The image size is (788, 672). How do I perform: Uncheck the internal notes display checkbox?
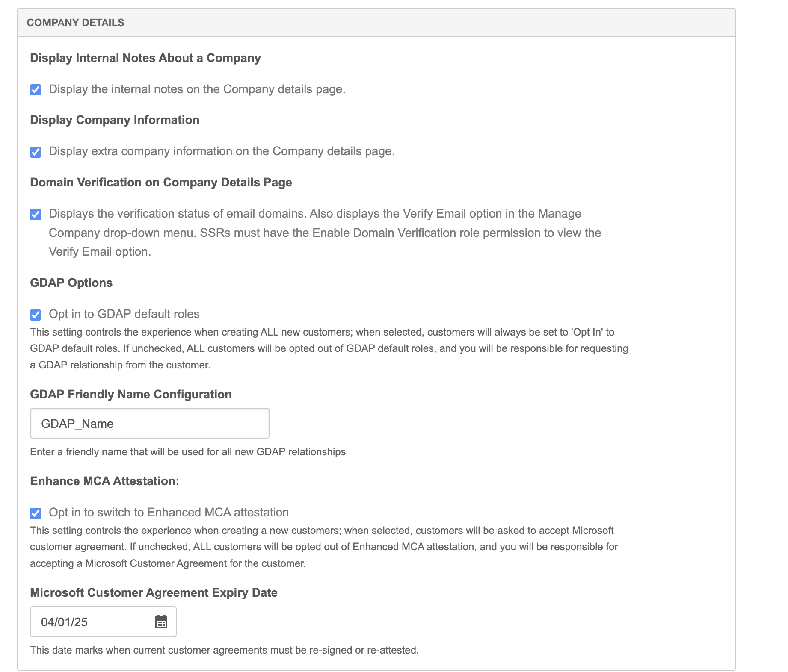36,90
